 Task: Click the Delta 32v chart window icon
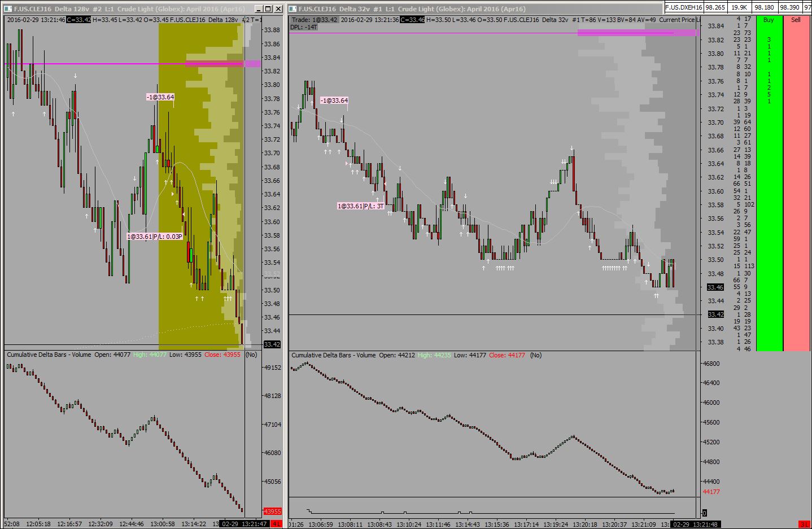293,9
